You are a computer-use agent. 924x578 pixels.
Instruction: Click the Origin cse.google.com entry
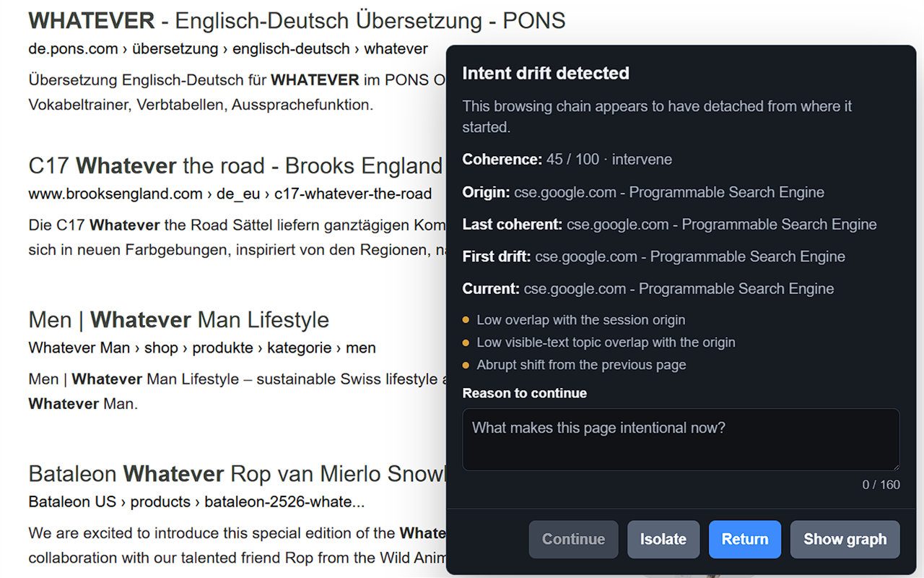(x=643, y=192)
